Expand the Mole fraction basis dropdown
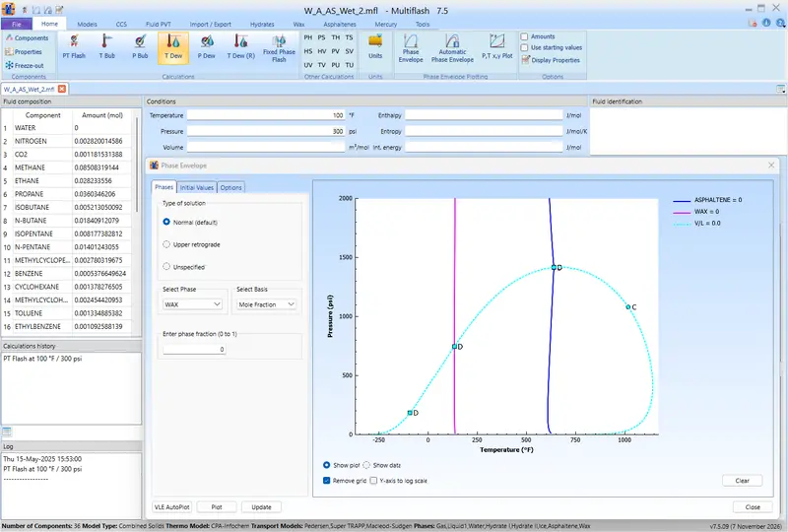Screen dimensions: 788x532 click(267, 305)
